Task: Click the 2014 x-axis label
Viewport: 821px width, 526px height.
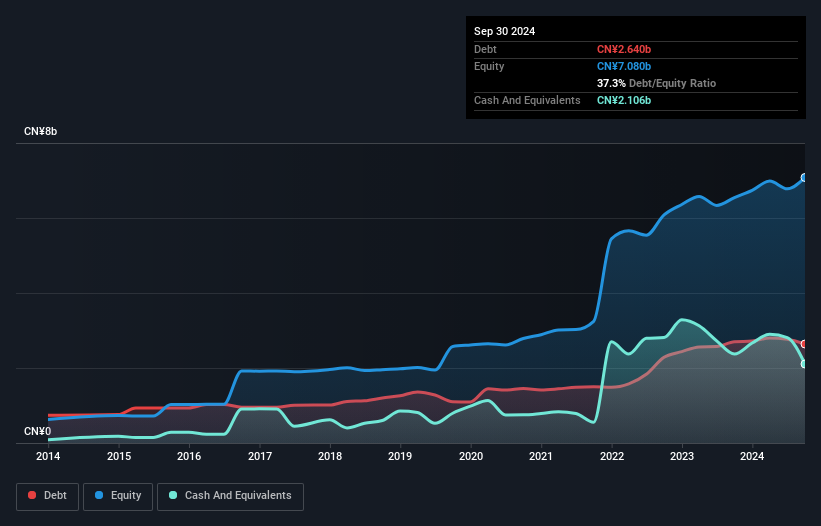Action: 48,456
